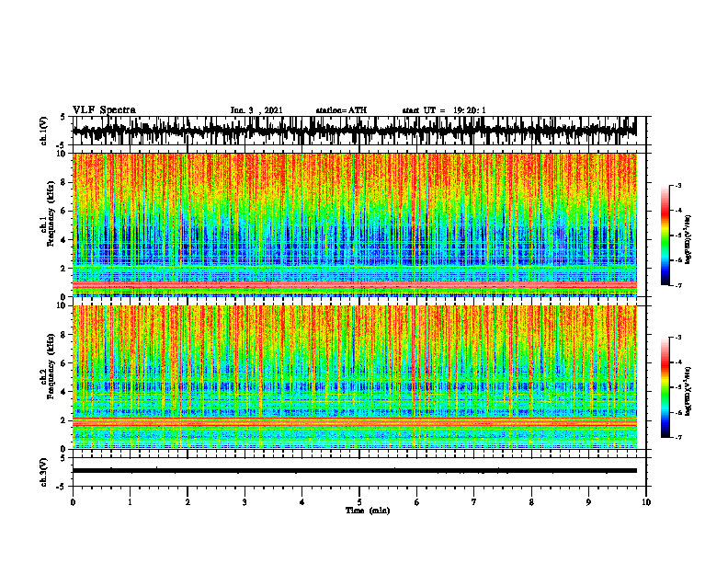Click the "-7" tick on ch.2 color bar

point(677,438)
